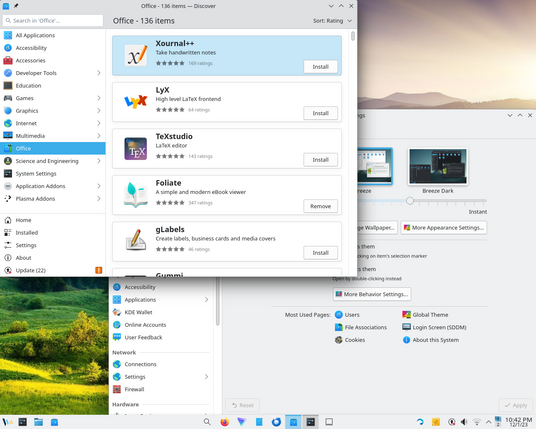Pin the Discover window with pushpin toggle
Image resolution: width=536 pixels, height=429 pixels.
(x=16, y=6)
